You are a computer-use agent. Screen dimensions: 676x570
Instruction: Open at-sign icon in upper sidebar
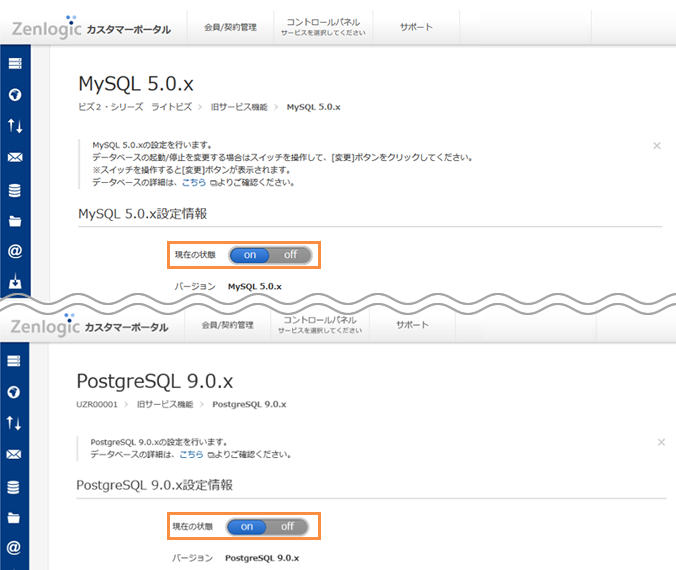pyautogui.click(x=15, y=251)
